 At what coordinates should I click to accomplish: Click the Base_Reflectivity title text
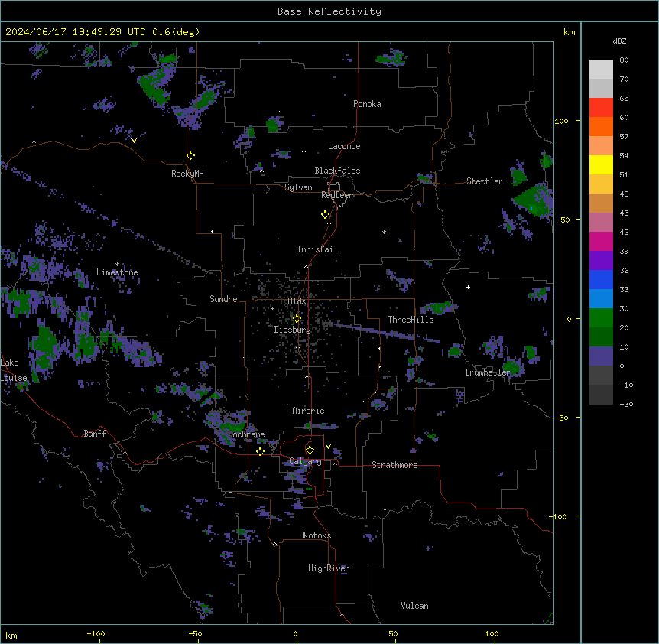(329, 11)
